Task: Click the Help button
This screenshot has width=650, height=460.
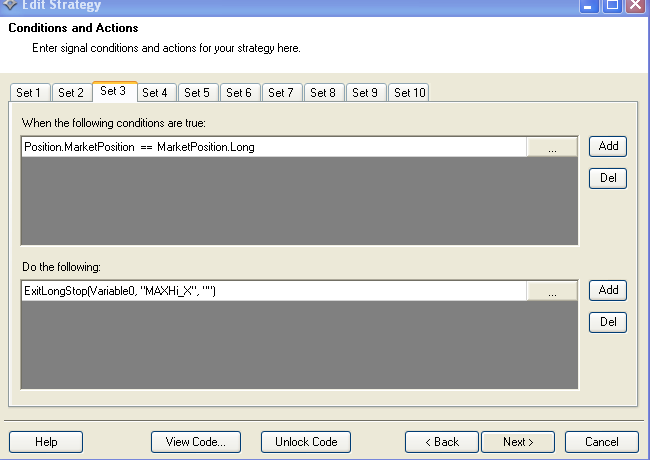Action: [46, 442]
